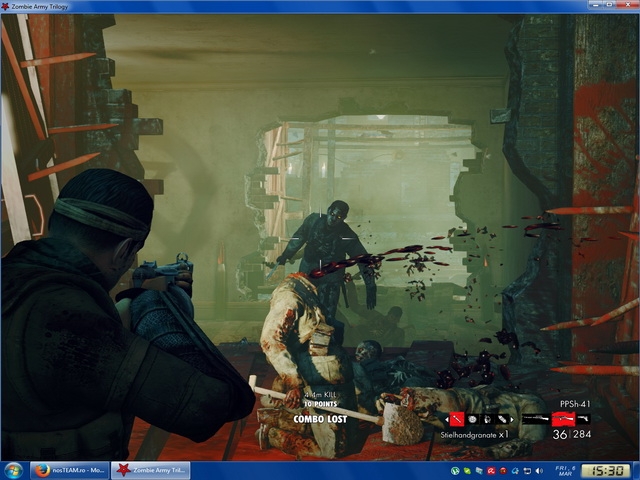Click the 10 POINTS kill score text
This screenshot has height=480, width=640.
[320, 404]
